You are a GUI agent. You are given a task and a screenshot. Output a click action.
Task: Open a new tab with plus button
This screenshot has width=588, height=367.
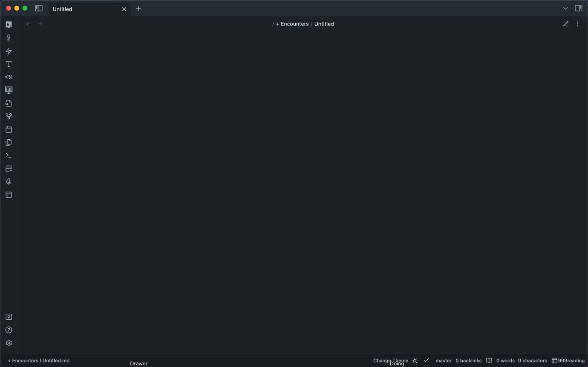coord(138,9)
